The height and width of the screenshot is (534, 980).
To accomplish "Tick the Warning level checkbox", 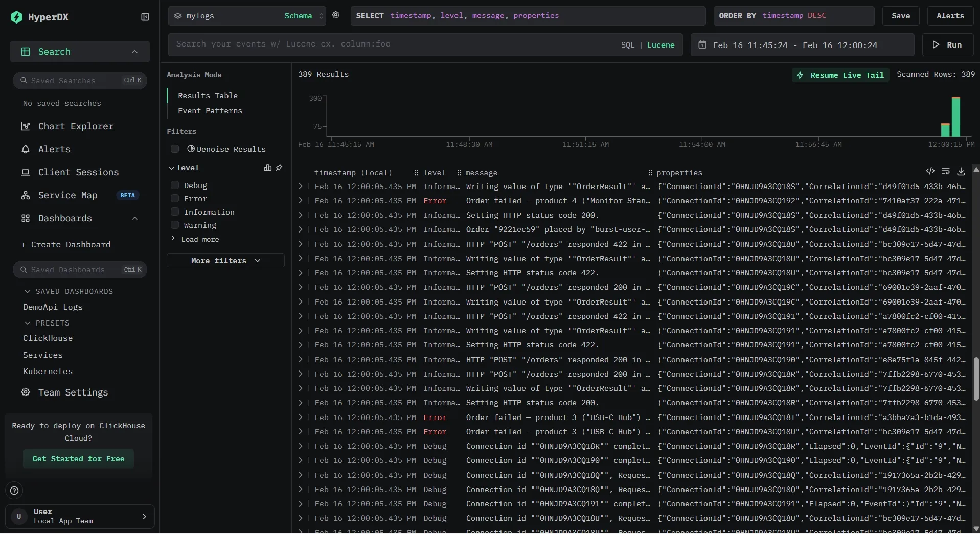I will (x=175, y=225).
